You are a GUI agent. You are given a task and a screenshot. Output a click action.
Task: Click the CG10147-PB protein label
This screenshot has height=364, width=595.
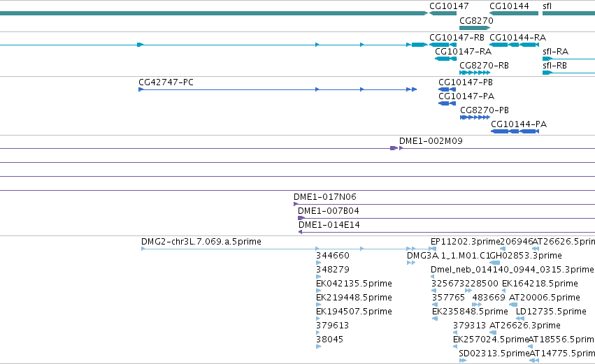click(x=465, y=82)
